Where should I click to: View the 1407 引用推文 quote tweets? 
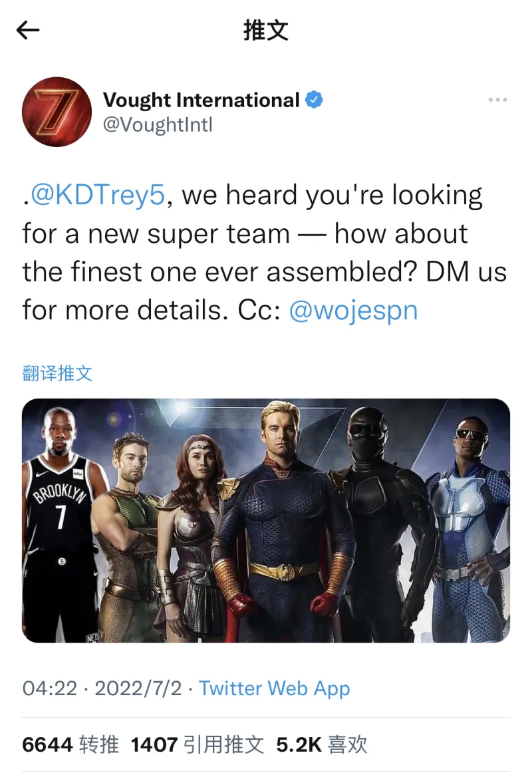click(x=197, y=744)
